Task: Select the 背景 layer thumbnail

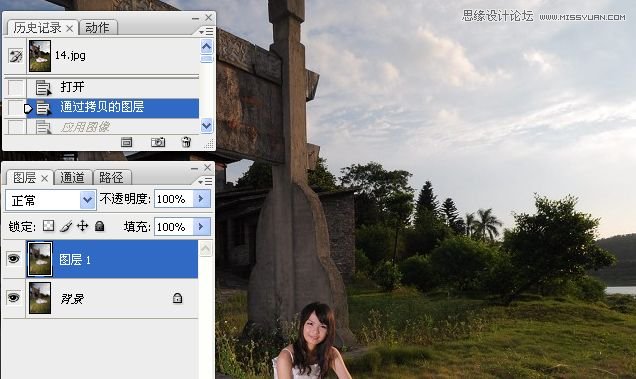Action: [x=40, y=298]
